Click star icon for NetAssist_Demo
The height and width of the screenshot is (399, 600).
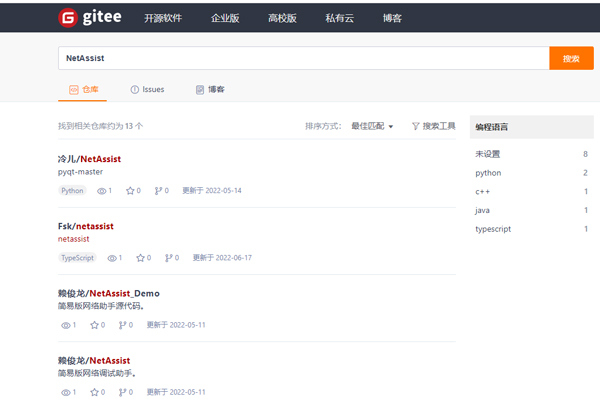point(94,325)
